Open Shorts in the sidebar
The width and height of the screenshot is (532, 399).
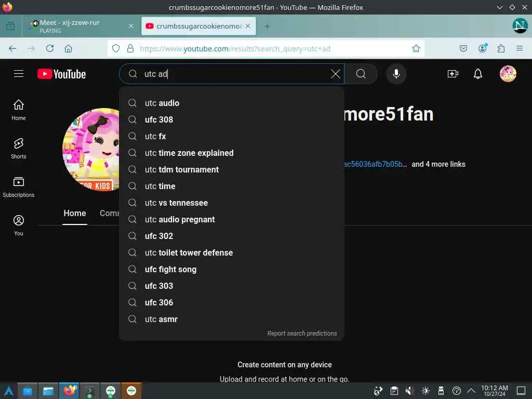coord(19,149)
